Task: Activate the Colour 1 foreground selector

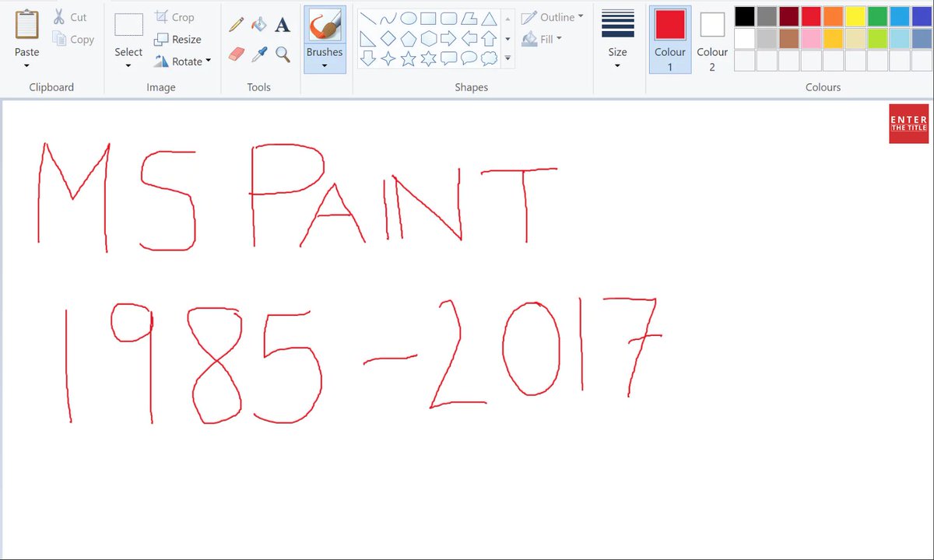Action: pyautogui.click(x=670, y=39)
